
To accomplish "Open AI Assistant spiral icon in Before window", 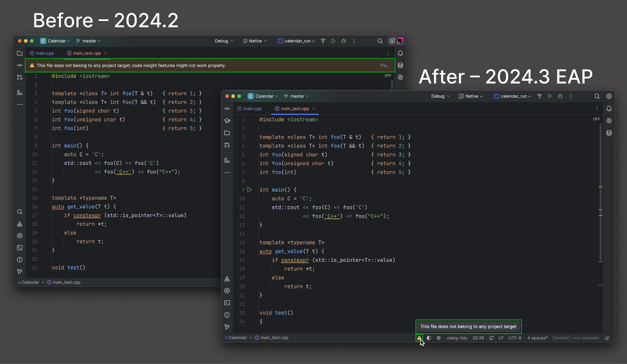I will click(400, 77).
